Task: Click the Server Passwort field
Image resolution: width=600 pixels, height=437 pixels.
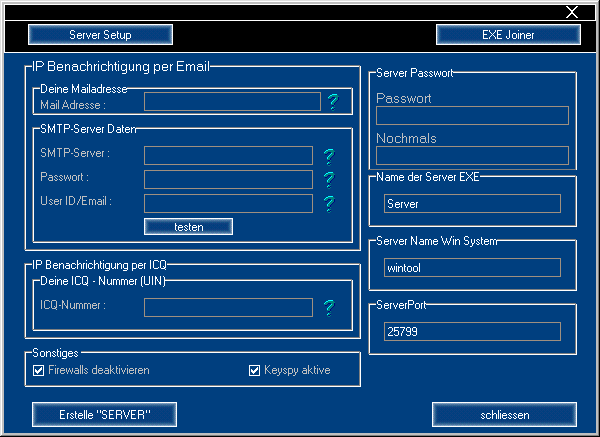Action: [x=472, y=116]
